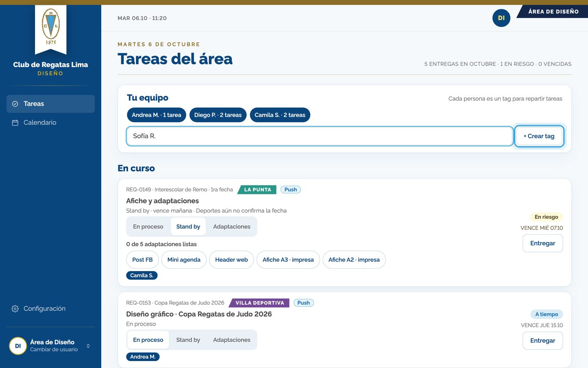Set REQ-0153 status to Stand by
Viewport: 588px width, 368px height.
188,340
